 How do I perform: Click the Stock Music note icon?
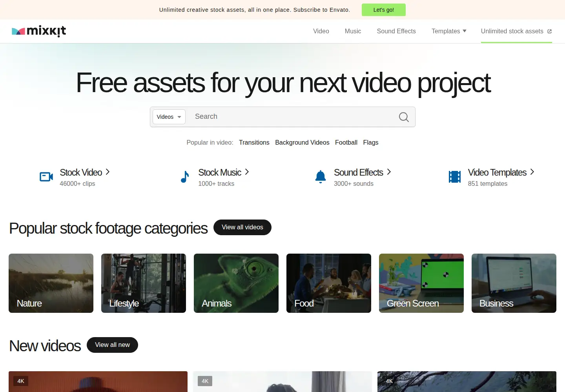(x=185, y=177)
